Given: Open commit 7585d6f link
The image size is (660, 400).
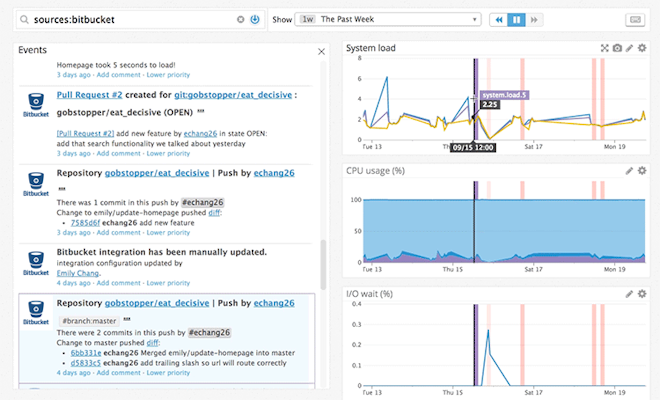Looking at the screenshot, I should (x=85, y=221).
